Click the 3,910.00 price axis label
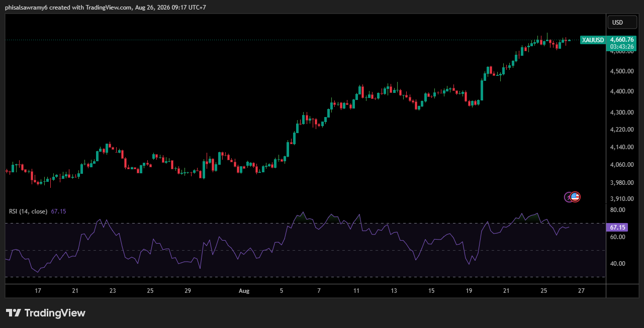Viewport: 644px width, 328px height. click(621, 199)
